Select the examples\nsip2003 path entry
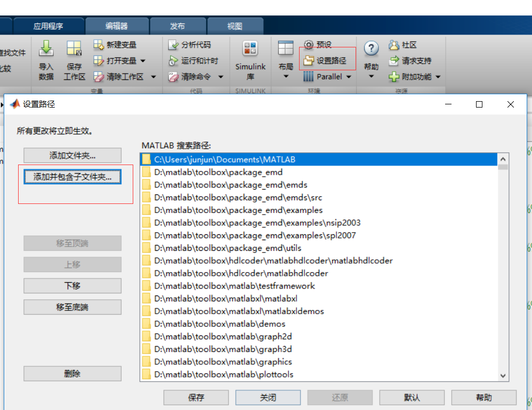The image size is (532, 410). point(319,223)
